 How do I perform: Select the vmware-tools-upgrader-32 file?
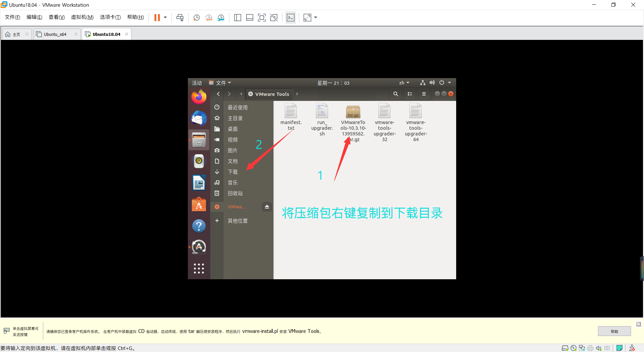pos(385,123)
